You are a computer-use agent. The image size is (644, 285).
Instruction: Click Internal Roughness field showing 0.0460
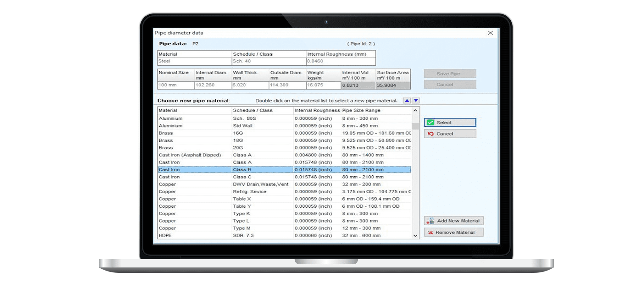click(x=341, y=61)
